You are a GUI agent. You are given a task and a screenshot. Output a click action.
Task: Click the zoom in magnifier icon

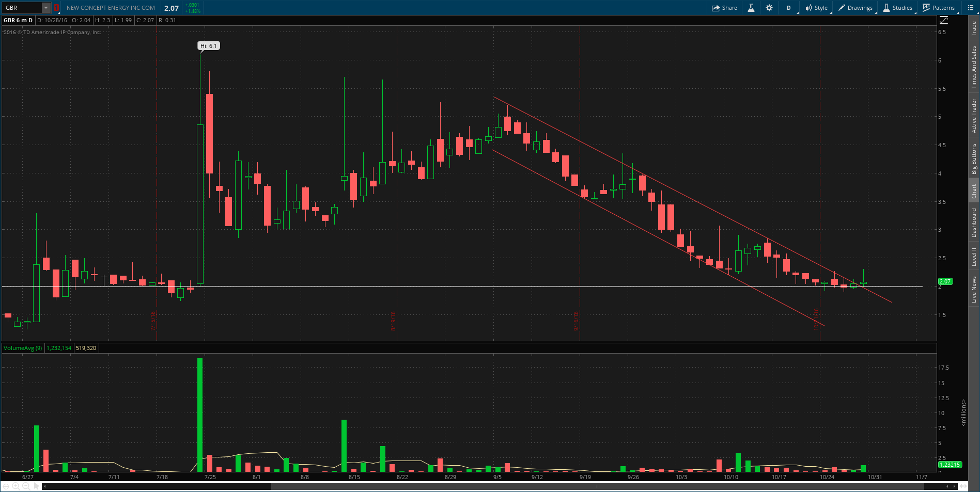(16, 486)
